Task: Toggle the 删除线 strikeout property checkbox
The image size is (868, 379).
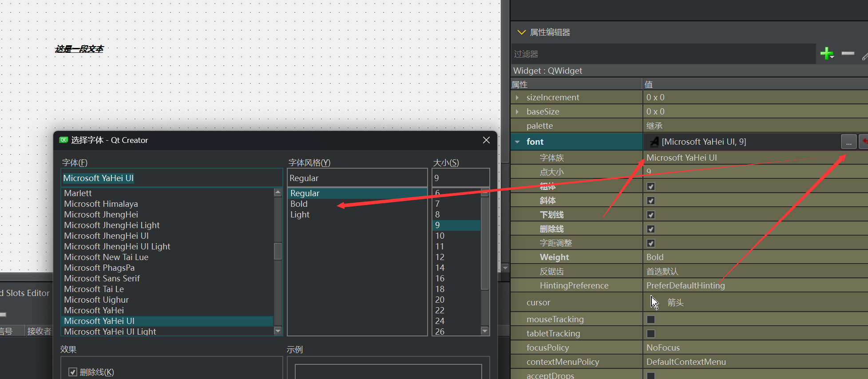Action: (651, 229)
